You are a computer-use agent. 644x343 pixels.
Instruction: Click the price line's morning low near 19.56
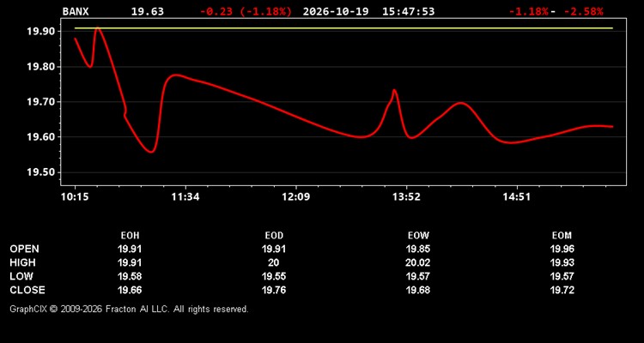pos(151,152)
